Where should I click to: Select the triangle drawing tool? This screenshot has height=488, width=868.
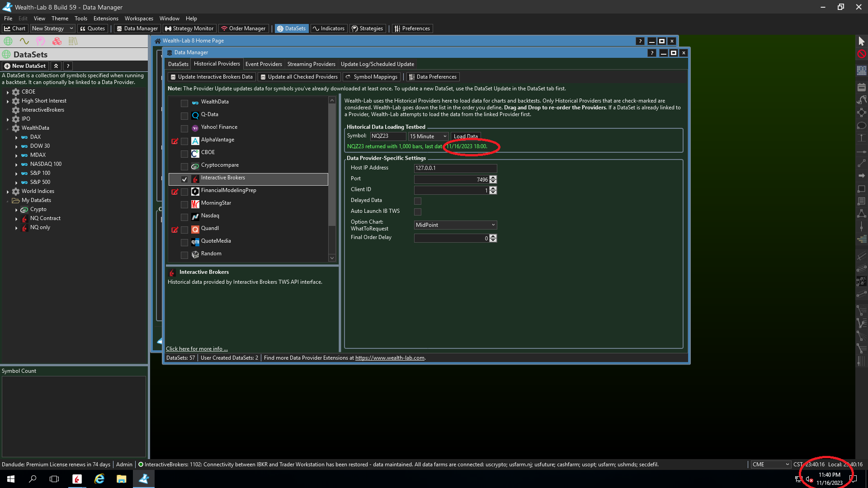(862, 214)
